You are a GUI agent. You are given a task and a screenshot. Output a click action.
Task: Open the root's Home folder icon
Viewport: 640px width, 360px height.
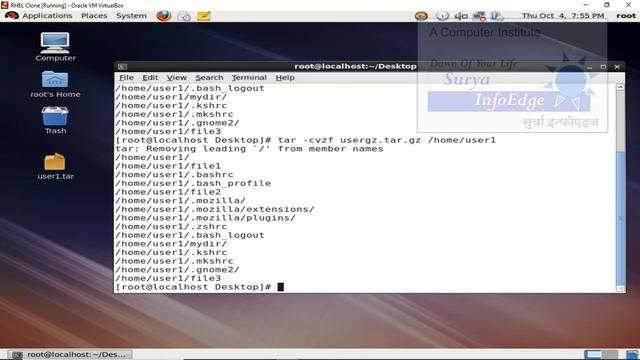pos(55,84)
